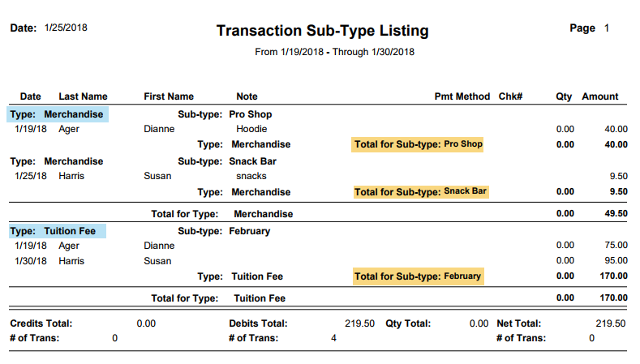Screen dimensions: 640x364
Task: Click the Note column header
Action: tap(247, 96)
